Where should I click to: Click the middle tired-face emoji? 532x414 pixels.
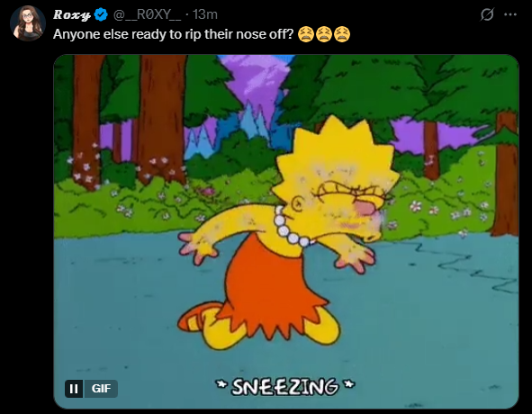coord(324,34)
